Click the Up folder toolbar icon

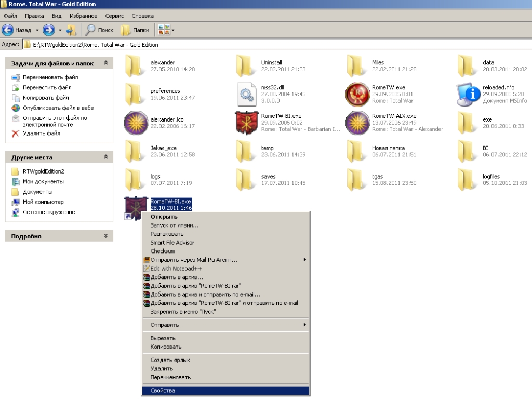(72, 30)
